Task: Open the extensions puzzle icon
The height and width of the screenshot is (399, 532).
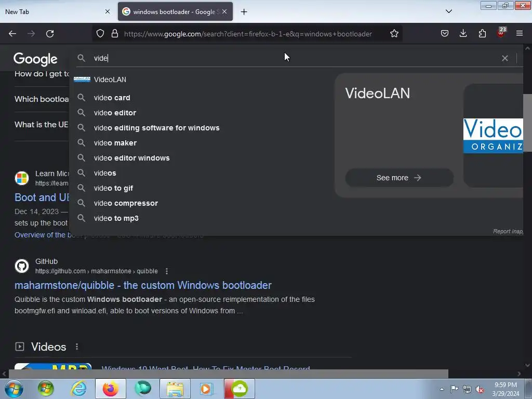Action: (x=482, y=34)
